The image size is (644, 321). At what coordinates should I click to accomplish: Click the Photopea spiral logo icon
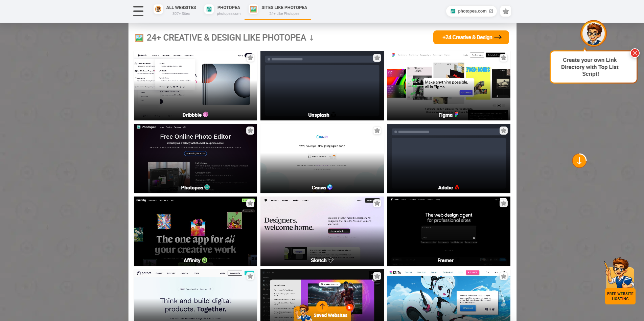[207, 187]
